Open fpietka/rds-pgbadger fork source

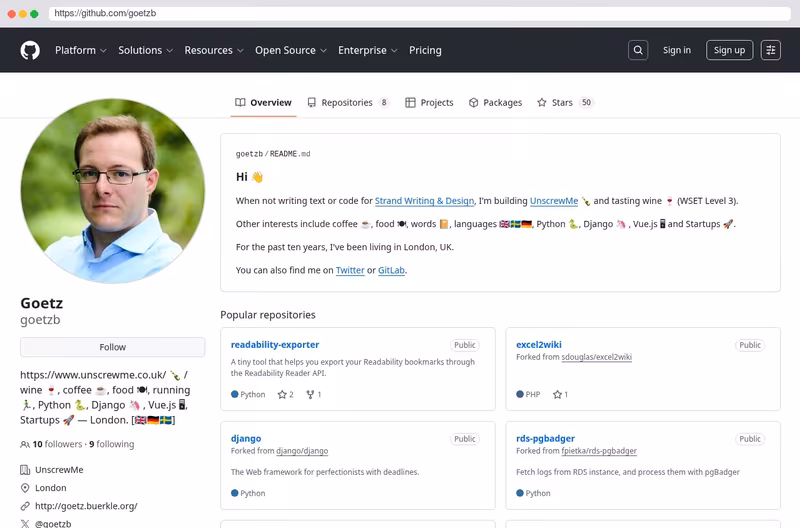[599, 451]
